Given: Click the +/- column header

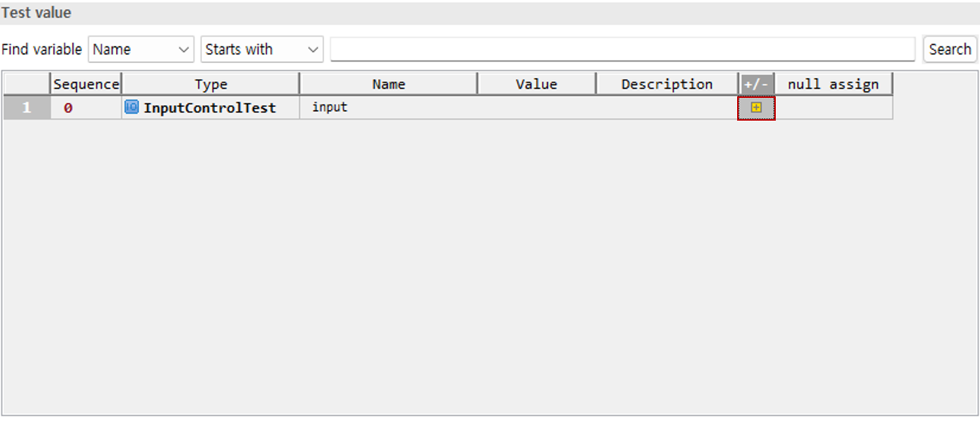Looking at the screenshot, I should click(x=756, y=84).
